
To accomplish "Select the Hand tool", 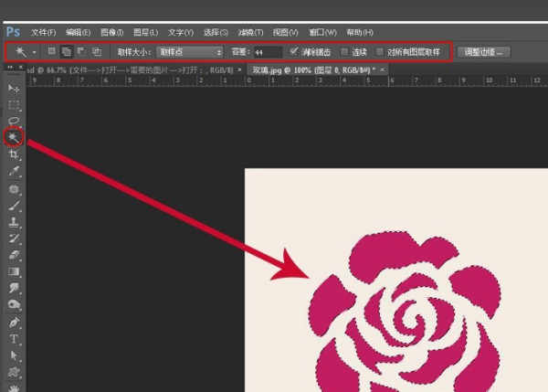I will pos(14,387).
